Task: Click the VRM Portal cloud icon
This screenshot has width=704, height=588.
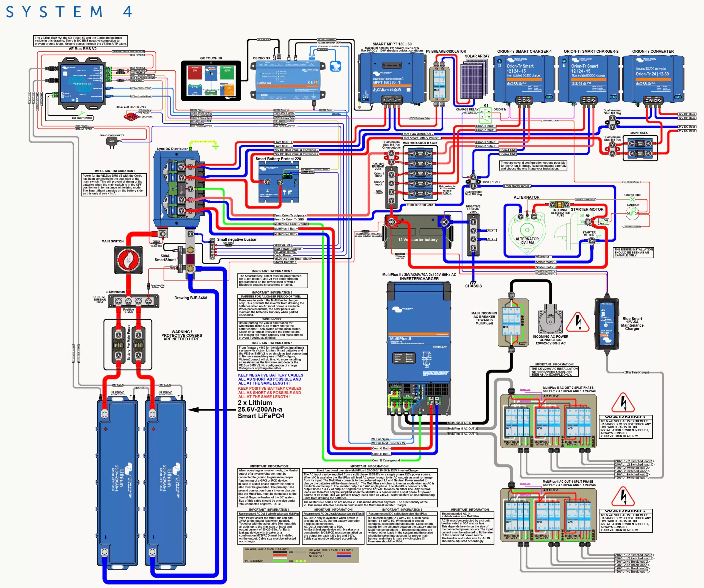Action: (335, 66)
